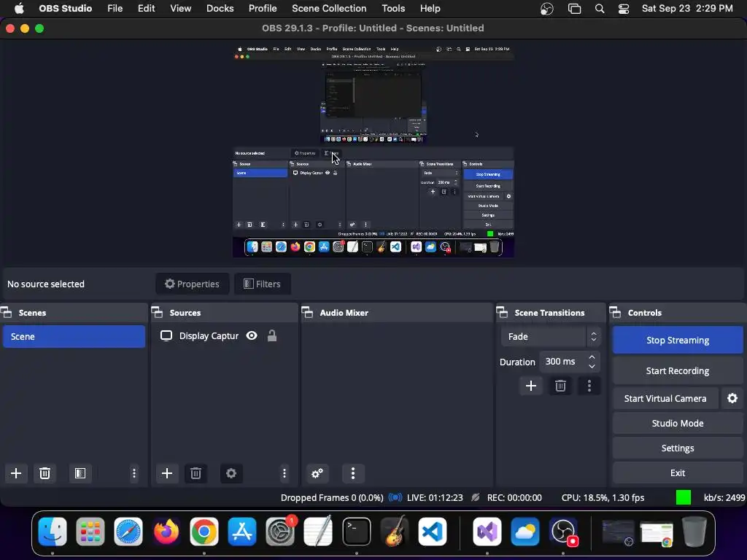Open OBS Settings button

point(678,448)
